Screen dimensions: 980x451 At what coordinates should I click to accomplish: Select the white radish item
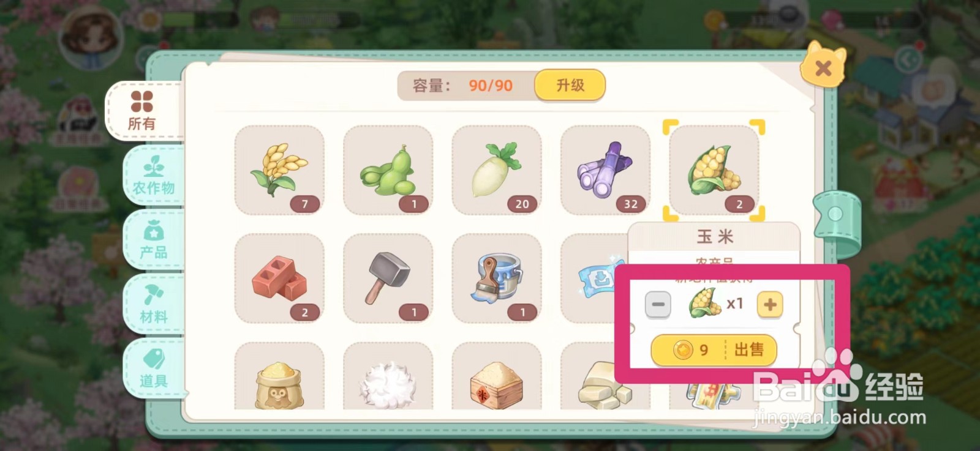497,170
